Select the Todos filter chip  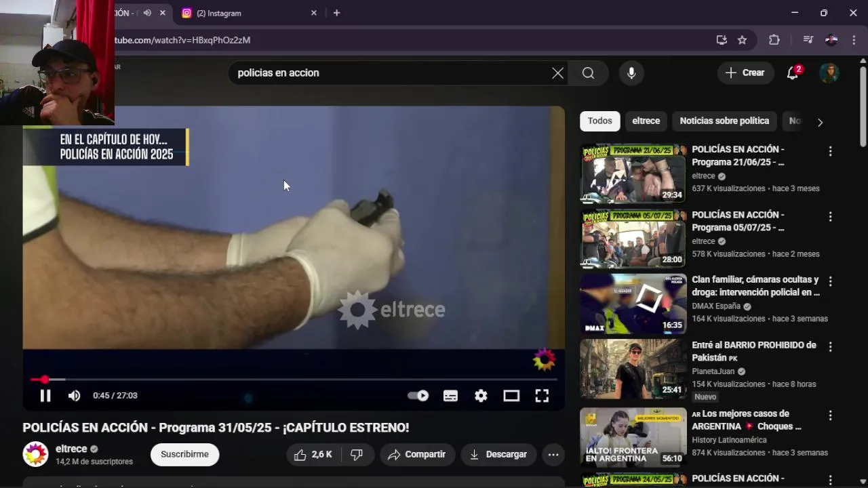click(x=599, y=121)
